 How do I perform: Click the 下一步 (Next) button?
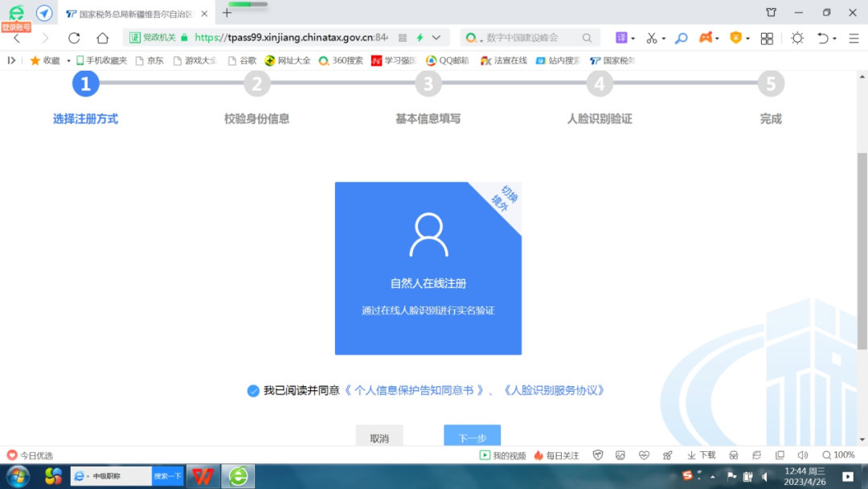472,438
